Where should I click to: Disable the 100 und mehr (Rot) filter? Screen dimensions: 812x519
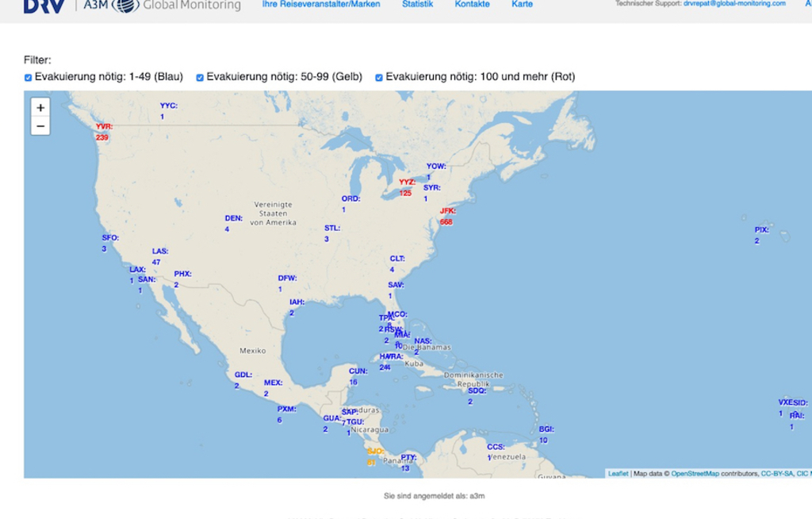pyautogui.click(x=378, y=77)
